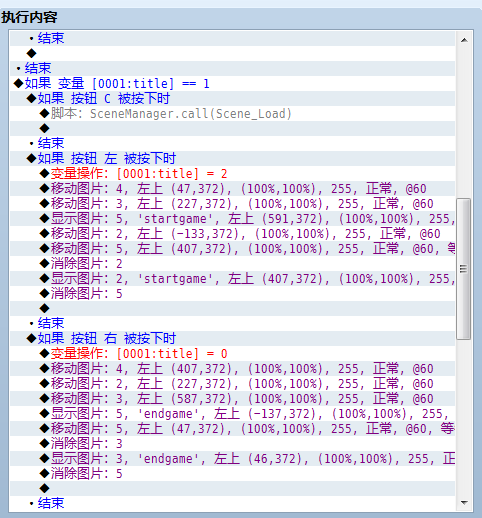Select the line '如果 按钮 C 被按下时'
The height and width of the screenshot is (518, 482).
point(233,98)
